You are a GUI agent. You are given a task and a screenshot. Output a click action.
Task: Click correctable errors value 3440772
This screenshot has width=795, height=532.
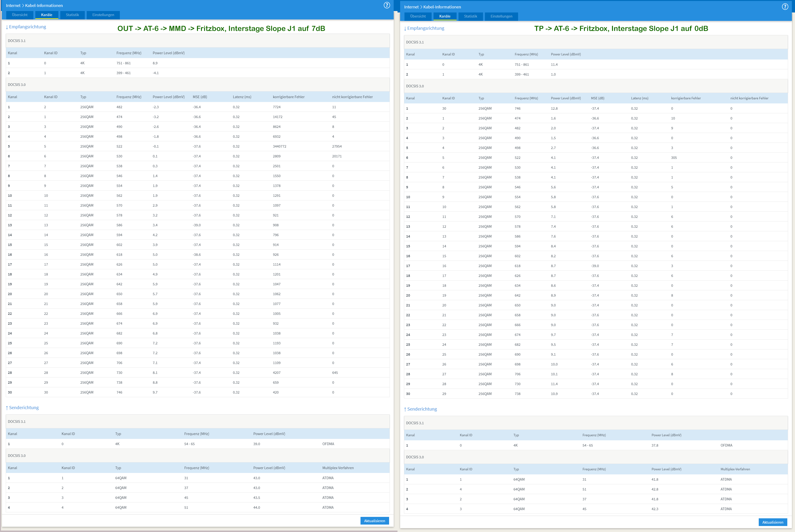coord(279,147)
